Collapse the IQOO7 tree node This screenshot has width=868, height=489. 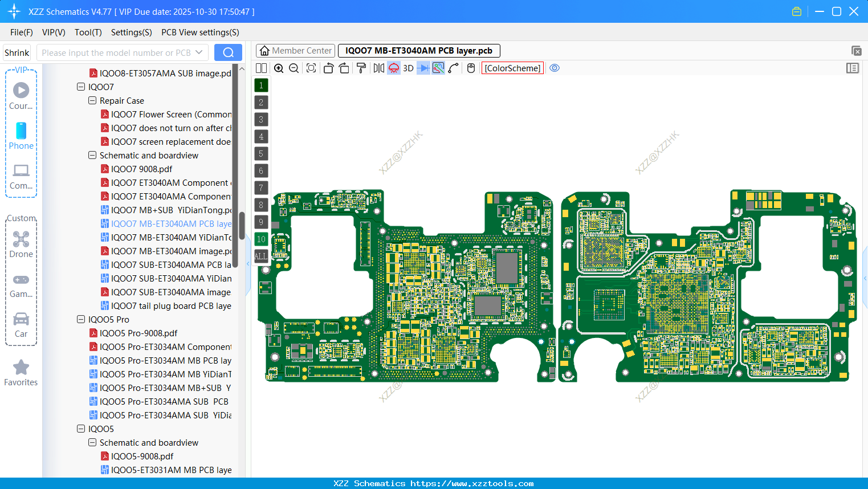click(81, 87)
